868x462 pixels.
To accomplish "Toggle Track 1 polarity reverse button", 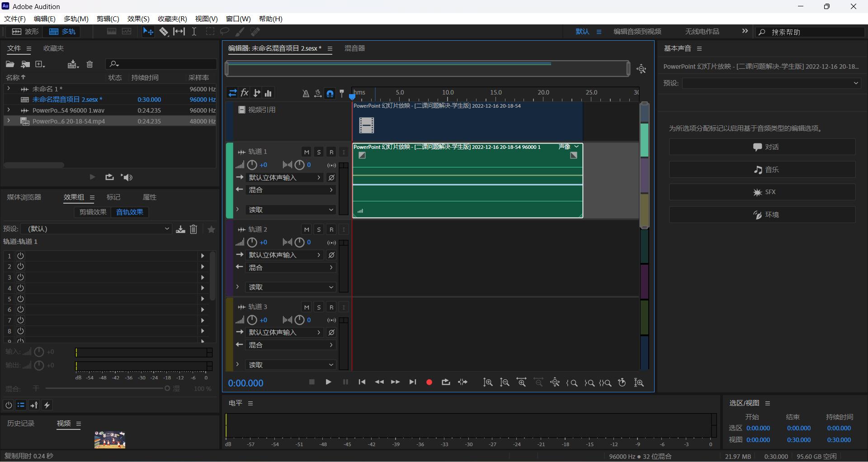I will [x=331, y=178].
